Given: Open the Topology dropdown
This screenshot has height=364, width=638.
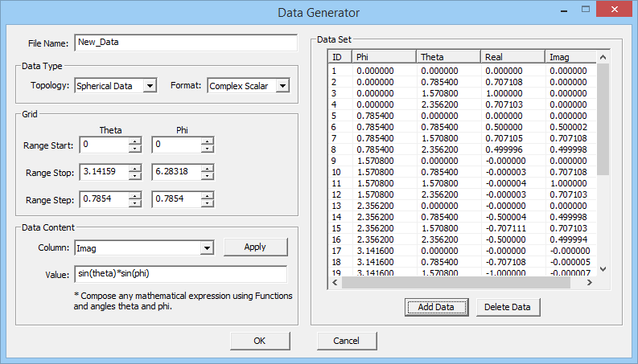Looking at the screenshot, I should 150,86.
